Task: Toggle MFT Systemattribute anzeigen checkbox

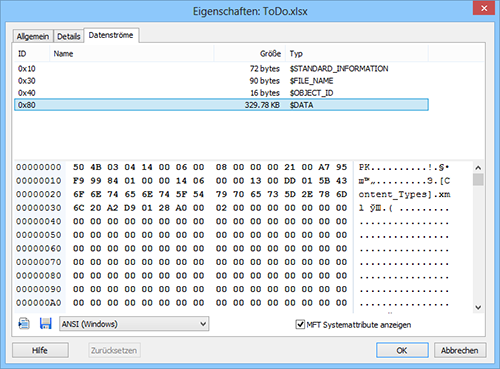Action: point(300,324)
